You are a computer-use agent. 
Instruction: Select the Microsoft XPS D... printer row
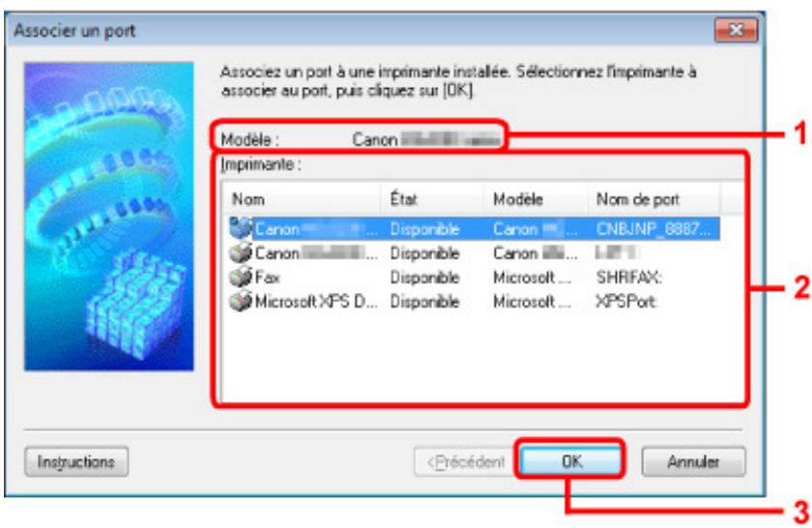coord(473,301)
